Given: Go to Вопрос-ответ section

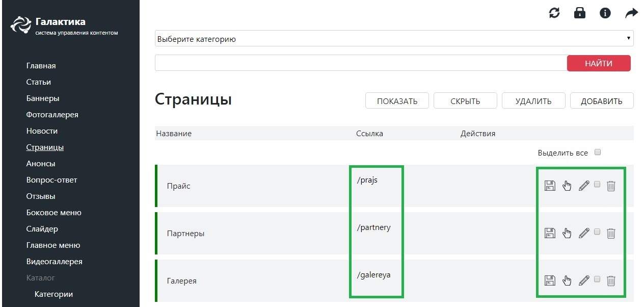Looking at the screenshot, I should click(x=52, y=180).
